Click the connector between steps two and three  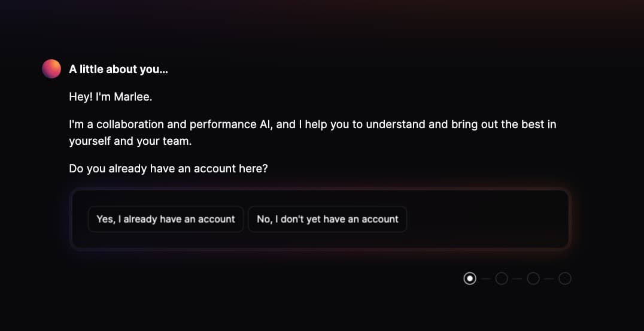[x=517, y=278]
